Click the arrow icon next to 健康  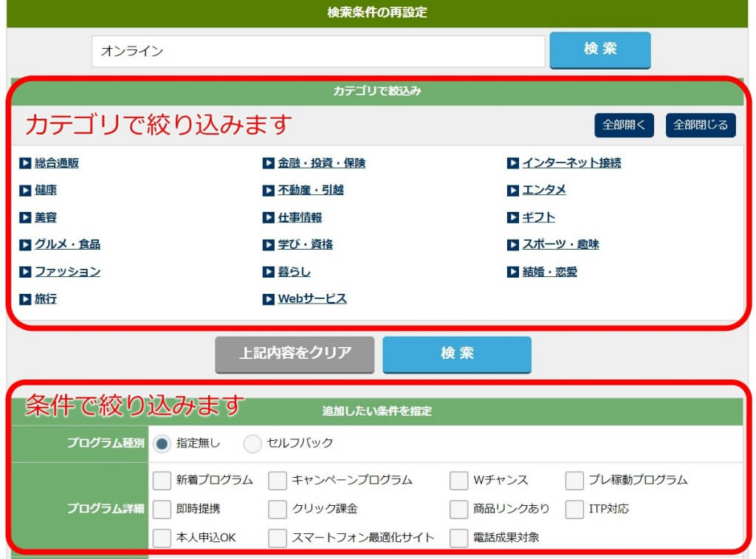coord(26,191)
